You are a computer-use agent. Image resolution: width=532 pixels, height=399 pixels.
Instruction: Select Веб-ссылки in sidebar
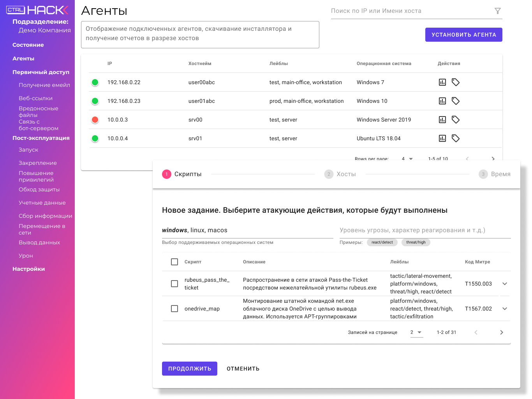coord(35,98)
